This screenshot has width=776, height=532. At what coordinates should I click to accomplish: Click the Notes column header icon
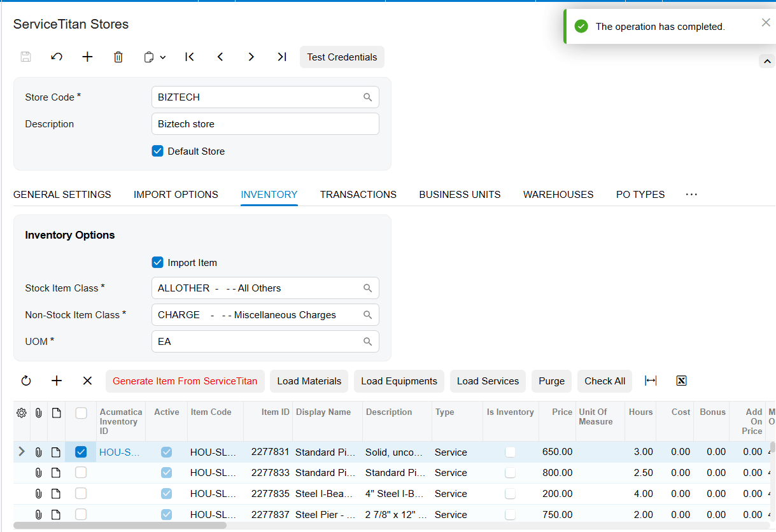(56, 413)
